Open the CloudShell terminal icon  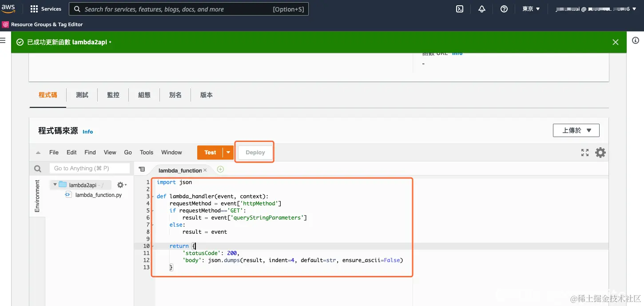click(460, 9)
